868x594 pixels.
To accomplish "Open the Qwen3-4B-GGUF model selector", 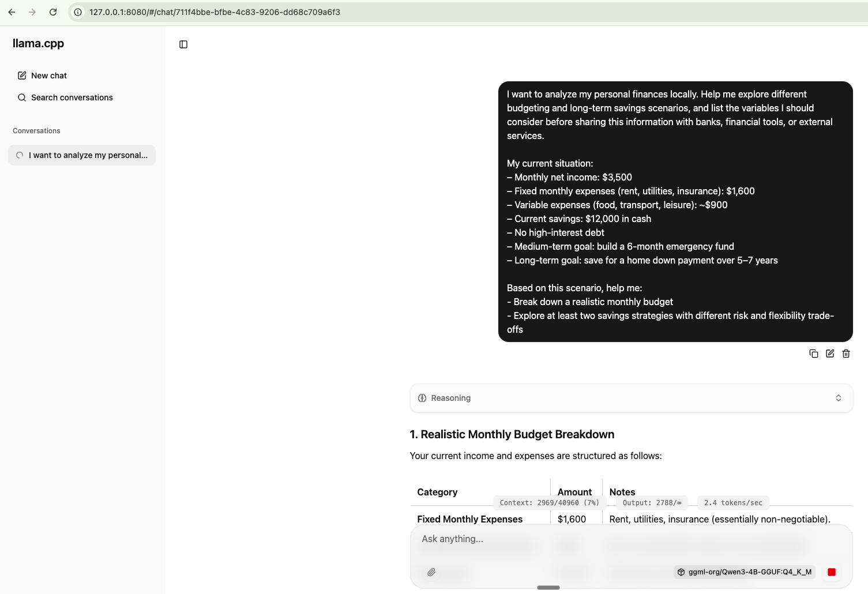I will (x=744, y=572).
